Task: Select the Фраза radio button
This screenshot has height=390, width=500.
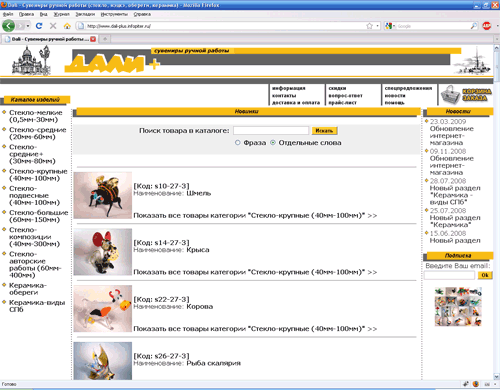Action: (237, 143)
